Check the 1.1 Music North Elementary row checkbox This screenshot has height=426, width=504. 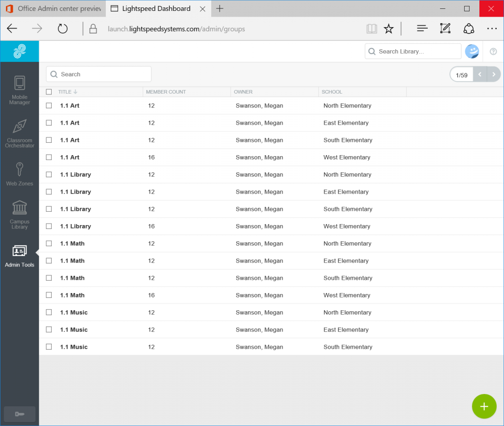(49, 313)
